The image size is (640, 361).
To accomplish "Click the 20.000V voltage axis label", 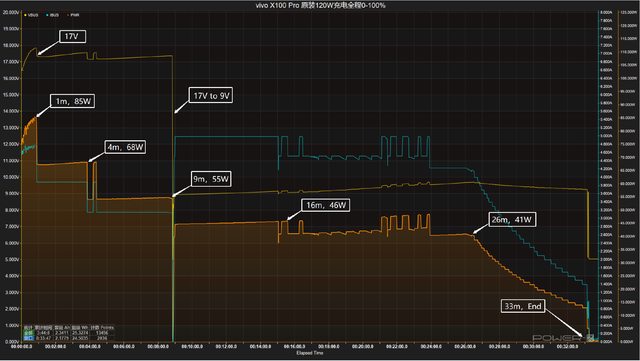I will pyautogui.click(x=10, y=13).
